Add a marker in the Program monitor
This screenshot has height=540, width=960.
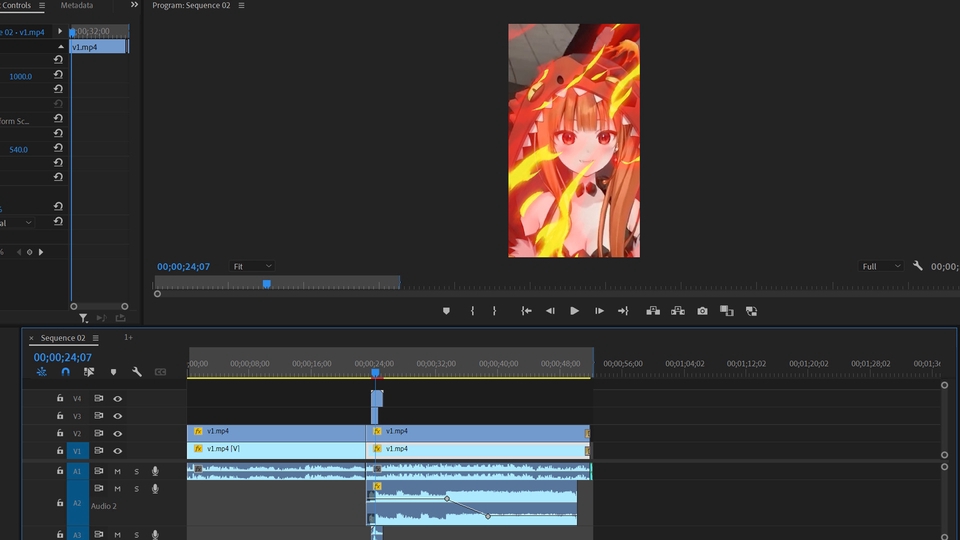pyautogui.click(x=446, y=311)
